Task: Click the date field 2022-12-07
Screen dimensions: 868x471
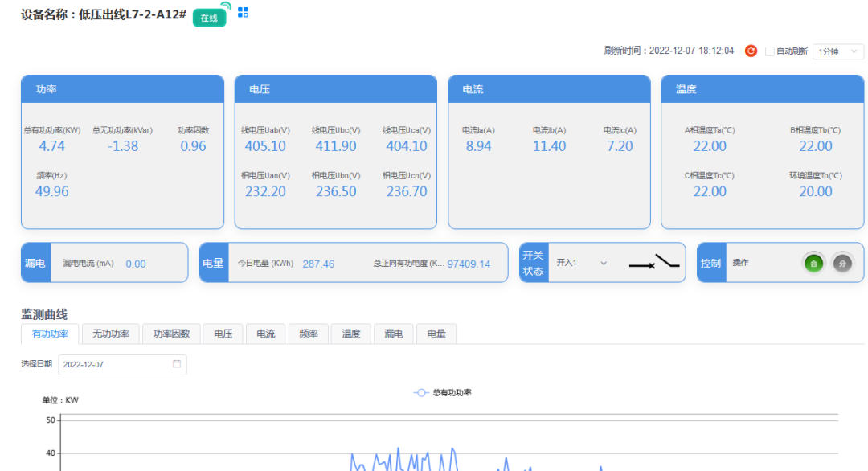Action: (x=122, y=364)
